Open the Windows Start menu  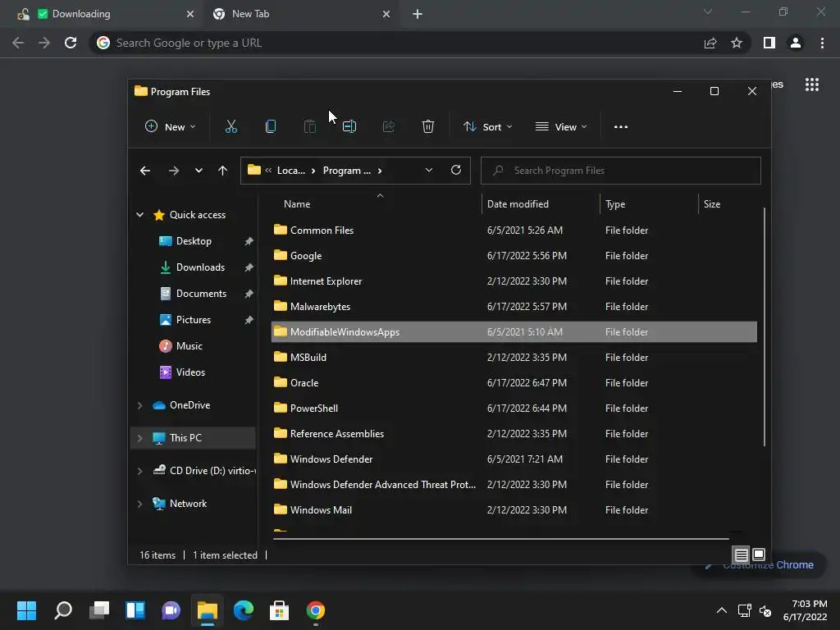pyautogui.click(x=26, y=610)
